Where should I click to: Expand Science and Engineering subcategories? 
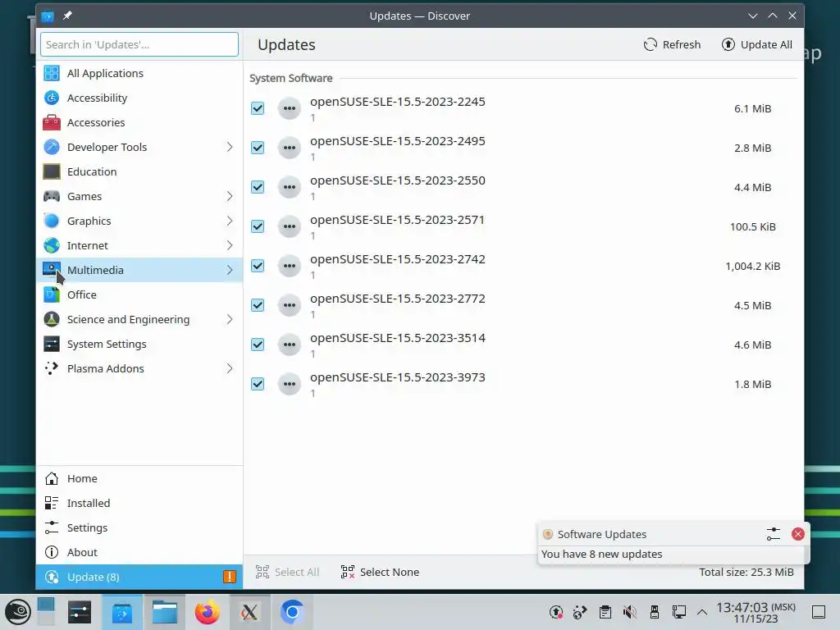click(x=230, y=320)
